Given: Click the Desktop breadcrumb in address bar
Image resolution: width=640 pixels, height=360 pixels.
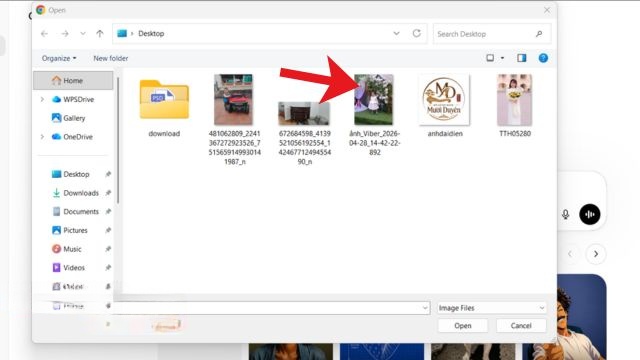Looking at the screenshot, I should pos(151,34).
